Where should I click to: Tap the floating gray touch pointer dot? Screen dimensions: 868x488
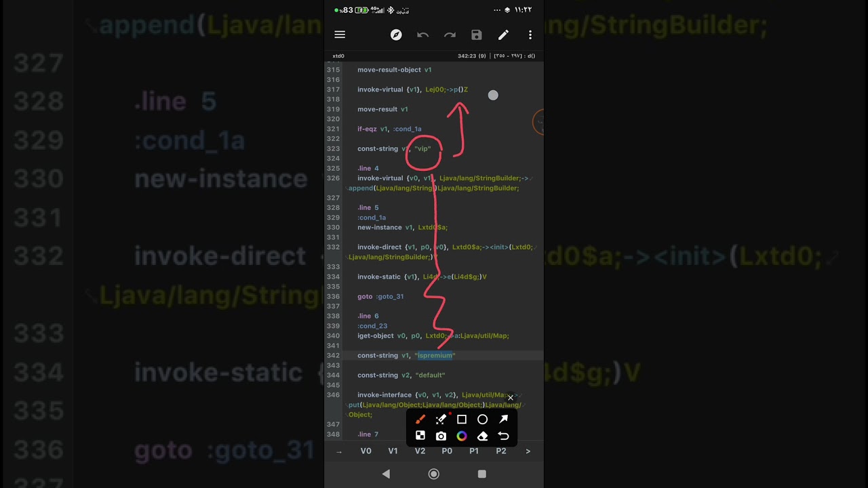pos(493,96)
